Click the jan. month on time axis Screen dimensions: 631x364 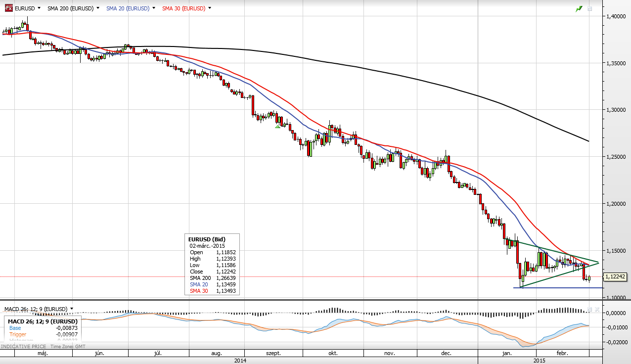pos(507,353)
